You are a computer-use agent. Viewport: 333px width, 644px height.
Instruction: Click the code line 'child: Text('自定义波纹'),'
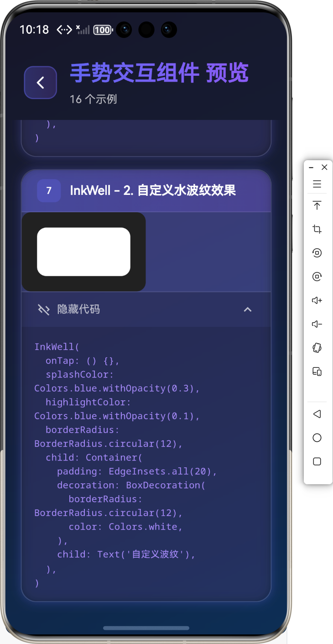(x=126, y=555)
